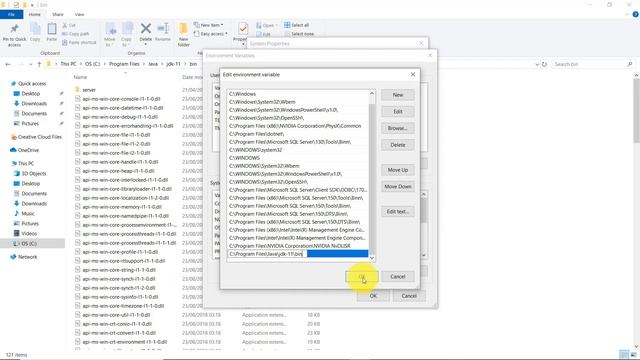Click New in Edit environment variable dialog

pyautogui.click(x=398, y=95)
